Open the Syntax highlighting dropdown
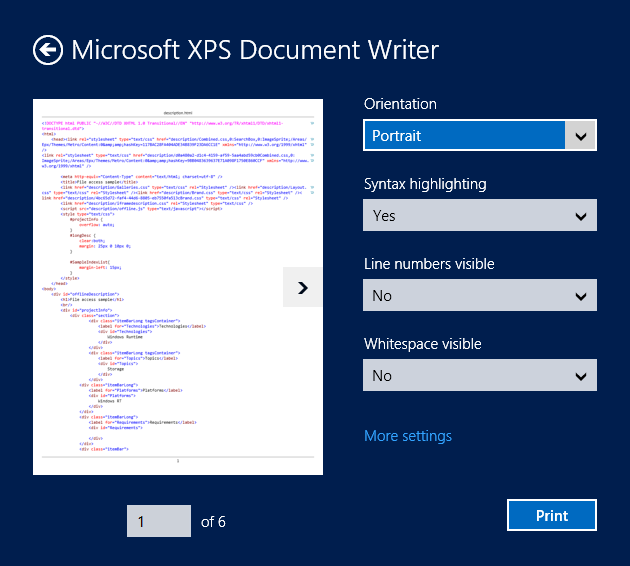 coord(480,215)
